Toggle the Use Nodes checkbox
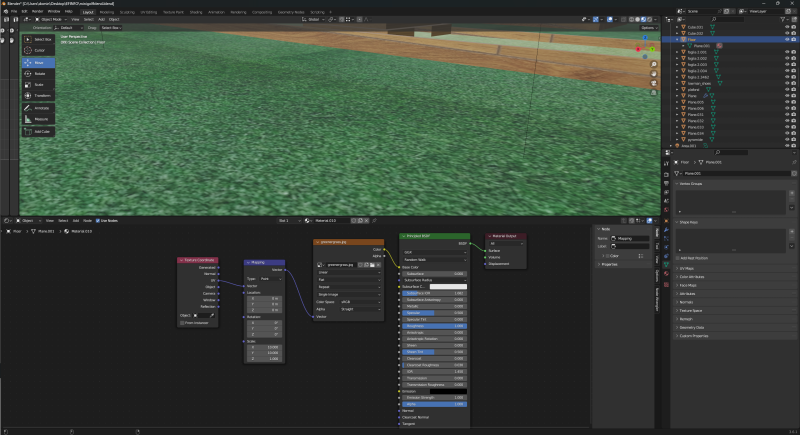Screen dimensions: 800x435 click(98, 221)
